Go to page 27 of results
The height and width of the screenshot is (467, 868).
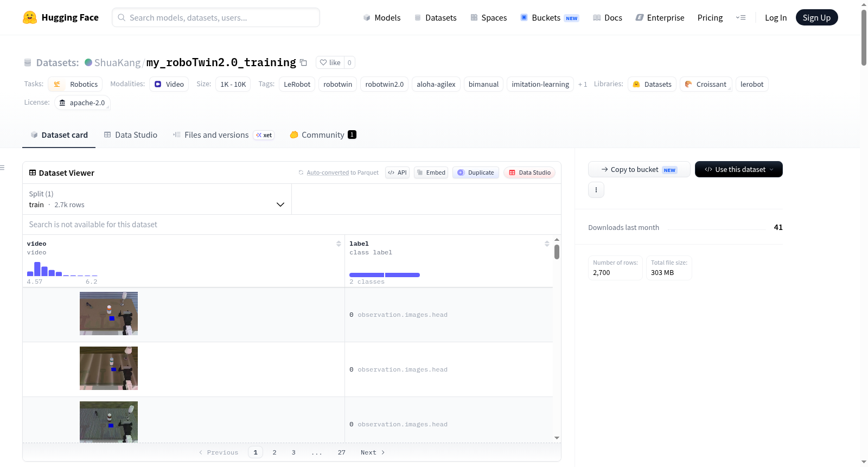(x=341, y=452)
